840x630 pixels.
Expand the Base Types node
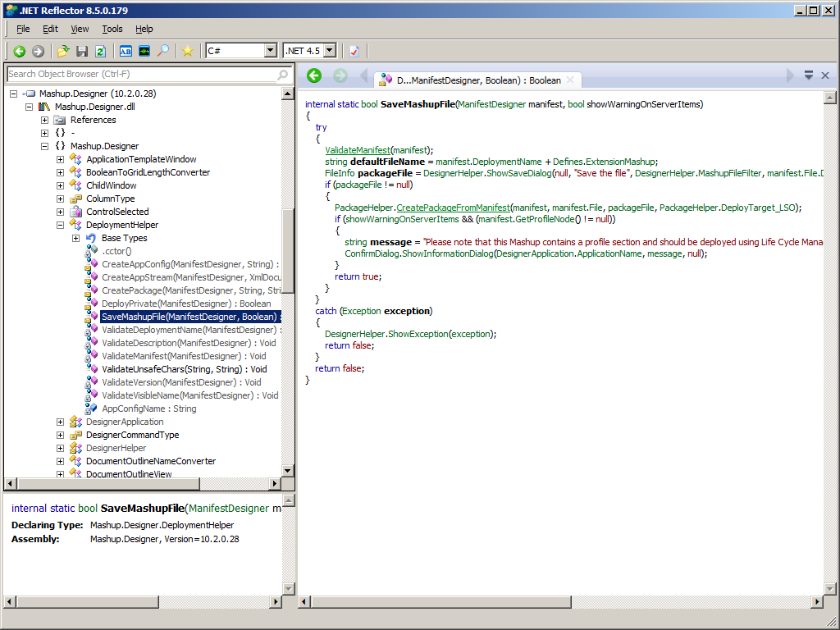coord(75,238)
